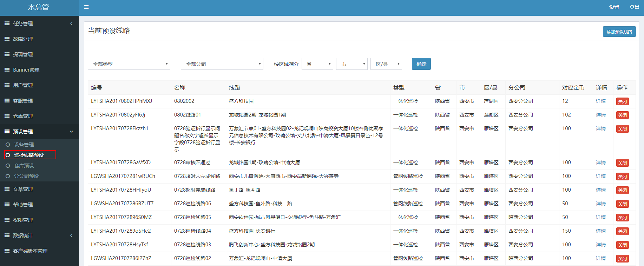Screen dimensions: 644x266
Task: Click the 当前预设线路 heading
Action: (x=109, y=31)
